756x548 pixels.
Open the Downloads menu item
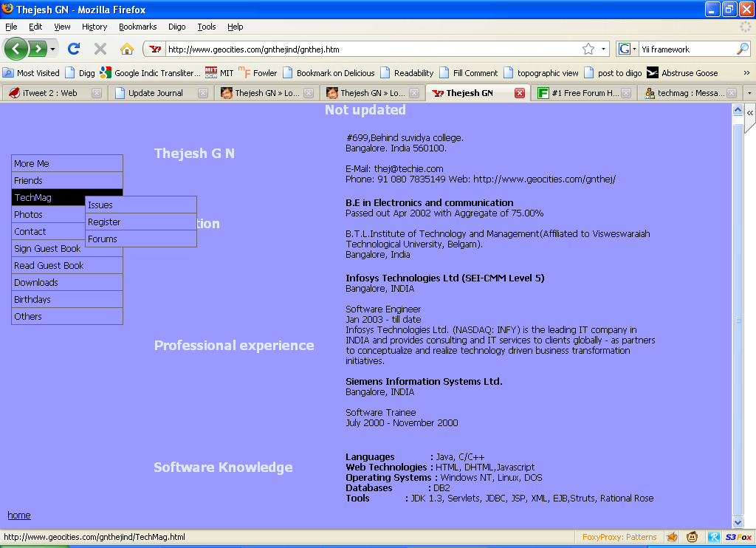tap(67, 282)
